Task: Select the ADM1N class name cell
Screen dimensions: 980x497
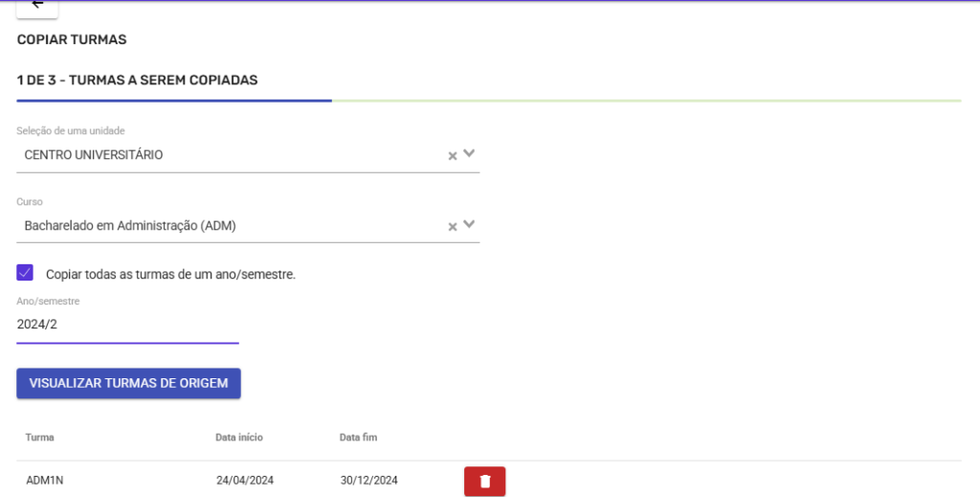Action: 44,480
